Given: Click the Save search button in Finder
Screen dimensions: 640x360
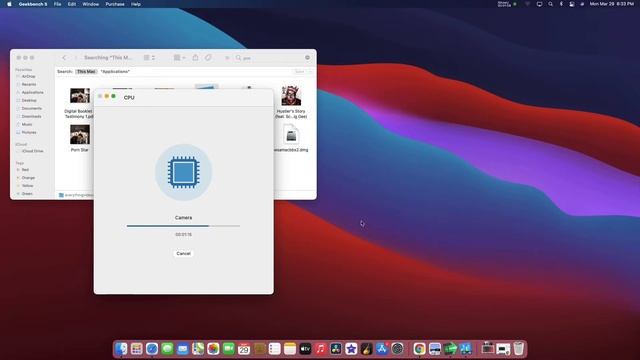Looking at the screenshot, I should pyautogui.click(x=300, y=71).
